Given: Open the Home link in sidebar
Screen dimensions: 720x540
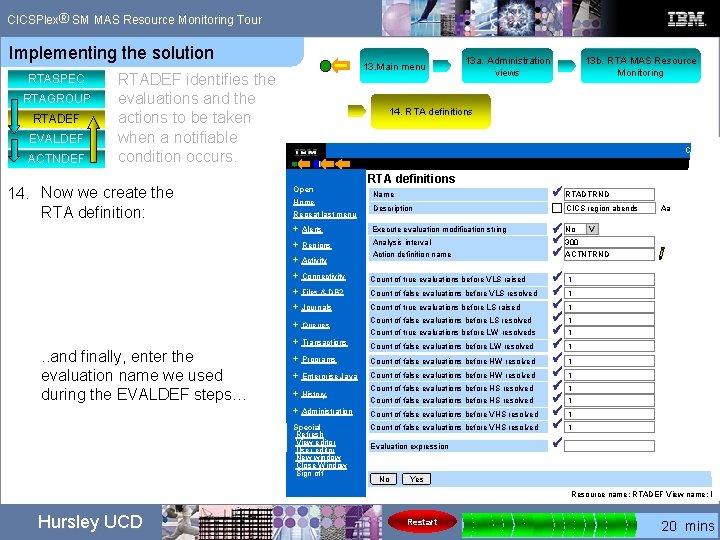Looking at the screenshot, I should click(x=304, y=202).
